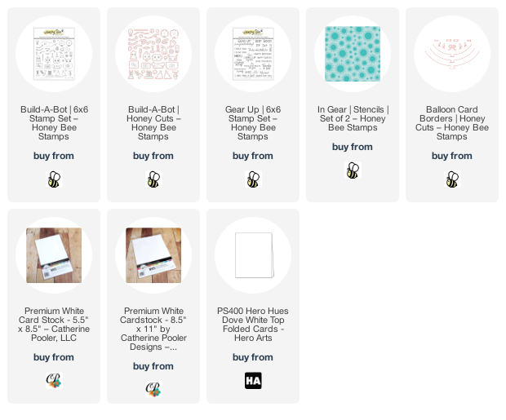Click "buy from" under Balloon Card Borders

click(x=452, y=156)
